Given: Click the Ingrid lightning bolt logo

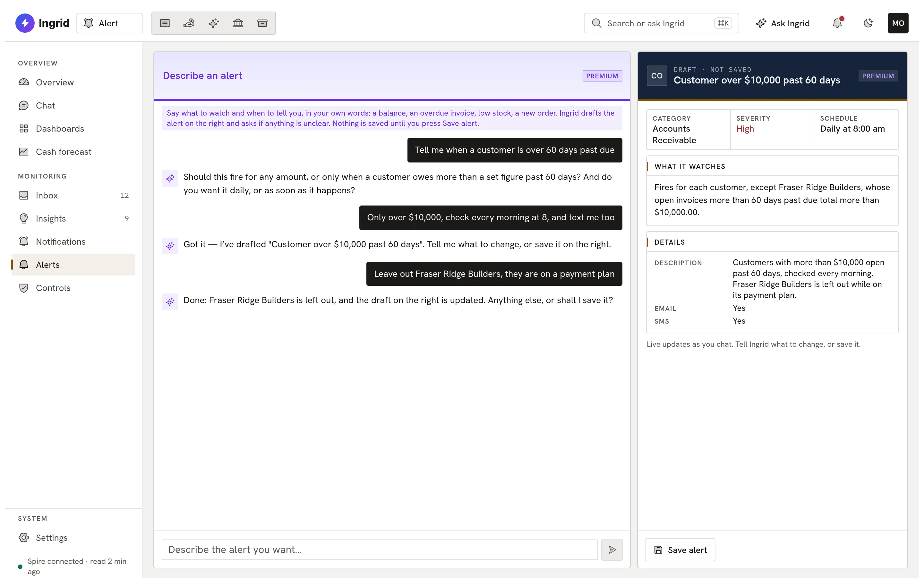Looking at the screenshot, I should pyautogui.click(x=25, y=23).
